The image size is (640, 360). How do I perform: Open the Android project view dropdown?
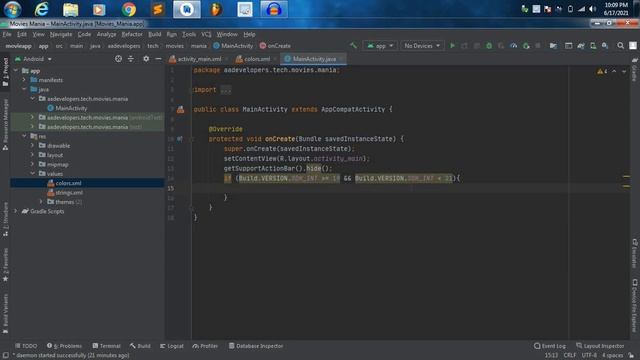click(33, 59)
